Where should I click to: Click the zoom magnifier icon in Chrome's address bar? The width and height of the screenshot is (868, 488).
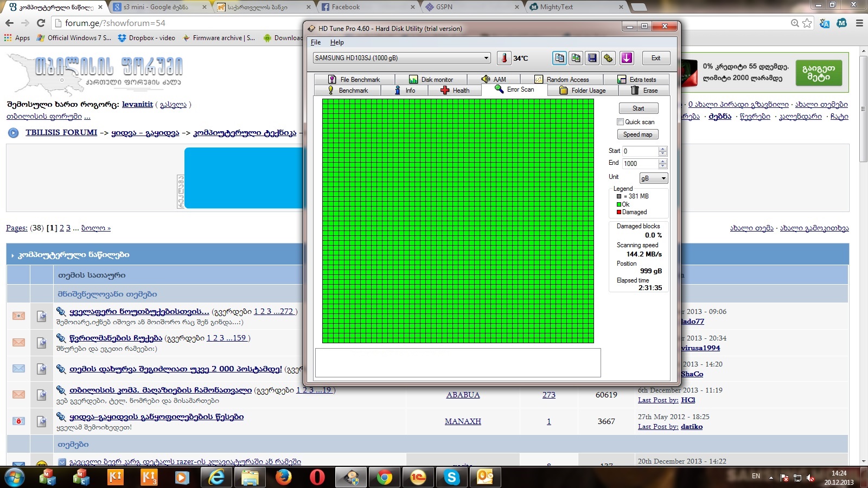point(795,23)
